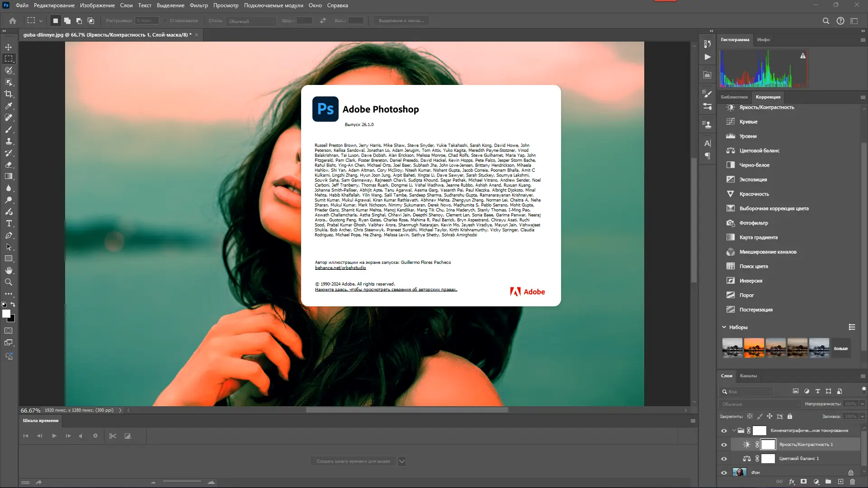Screen dimensions: 868x488
Task: Select the Eyedropper tool
Action: [9, 106]
